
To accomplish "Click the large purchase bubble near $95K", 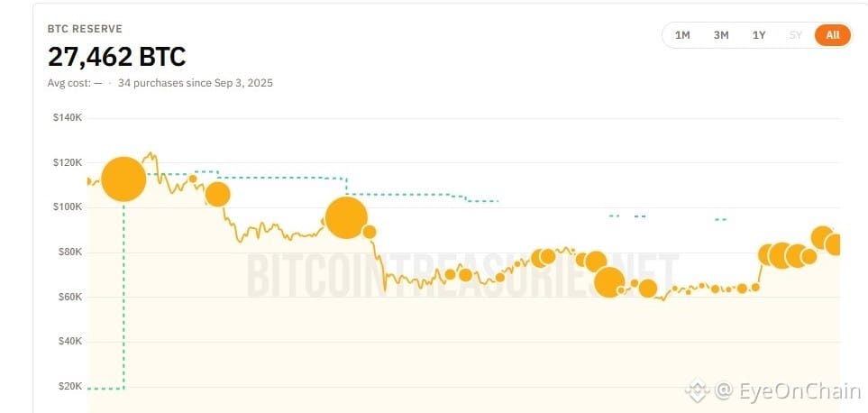I will coord(346,217).
